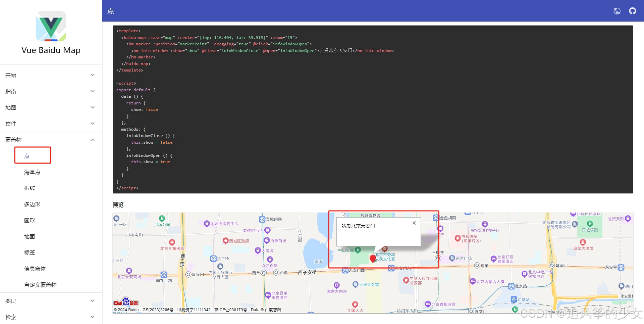This screenshot has width=644, height=324.
Task: Expand the 地图 sidebar section chevron
Action: click(93, 107)
